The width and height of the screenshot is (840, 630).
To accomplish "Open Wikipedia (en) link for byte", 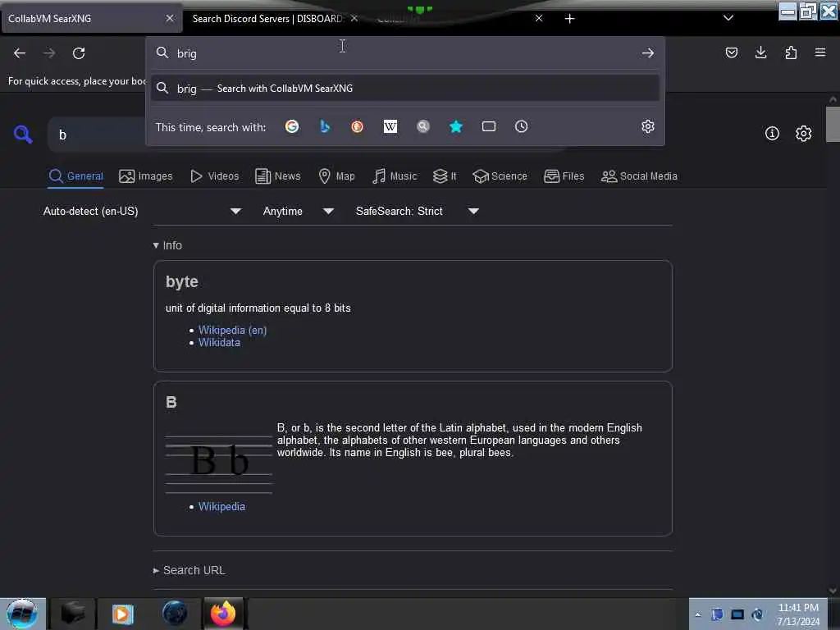I will pos(232,330).
